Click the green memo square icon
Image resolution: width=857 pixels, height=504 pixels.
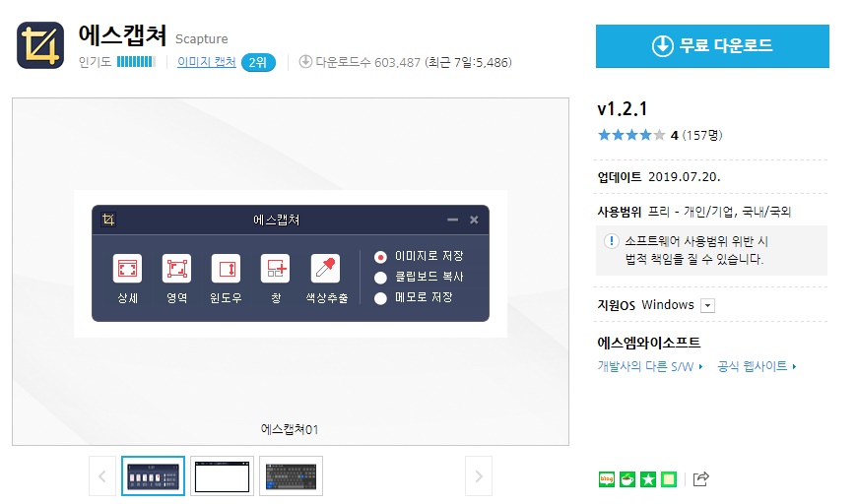pos(669,479)
